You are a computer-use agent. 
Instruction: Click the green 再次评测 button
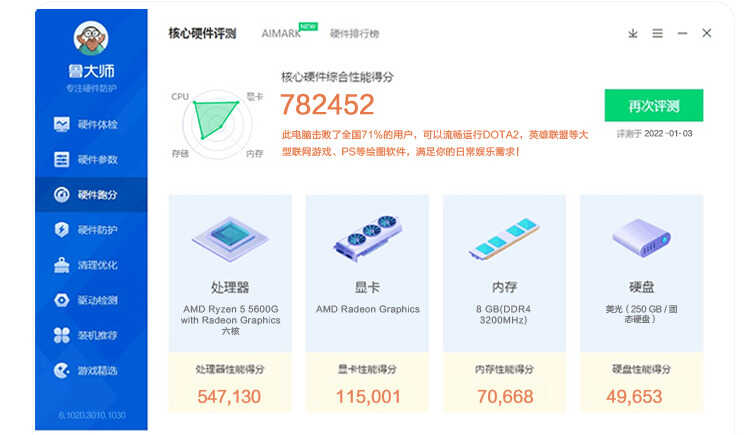click(654, 105)
